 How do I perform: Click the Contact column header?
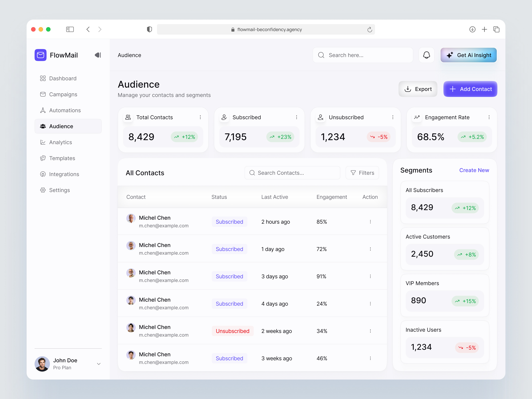click(136, 197)
